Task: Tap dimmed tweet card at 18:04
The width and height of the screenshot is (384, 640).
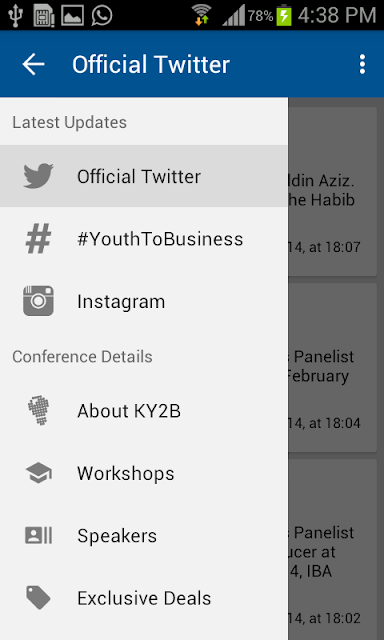Action: pyautogui.click(x=332, y=367)
